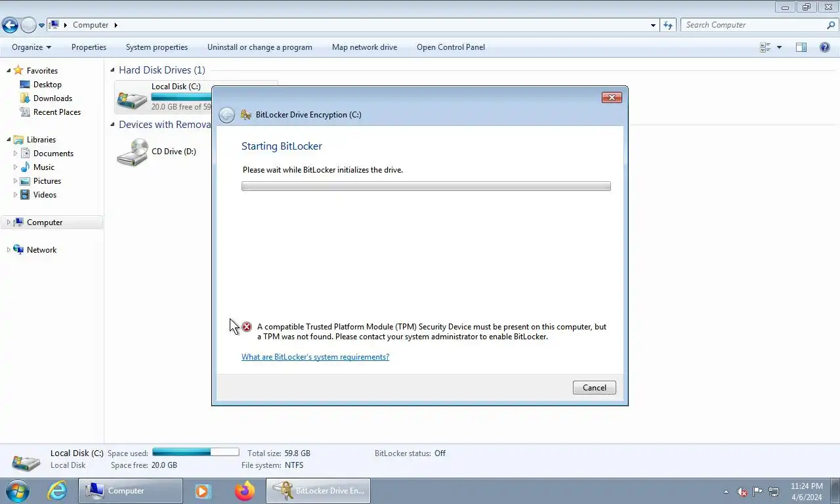Expand the Documents library
840x504 pixels.
pyautogui.click(x=15, y=154)
